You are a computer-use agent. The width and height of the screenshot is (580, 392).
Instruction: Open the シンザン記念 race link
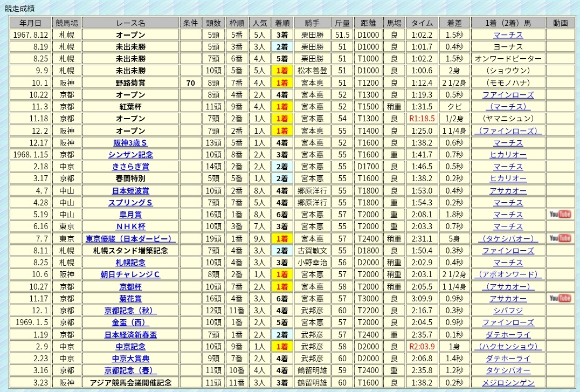tap(130, 155)
